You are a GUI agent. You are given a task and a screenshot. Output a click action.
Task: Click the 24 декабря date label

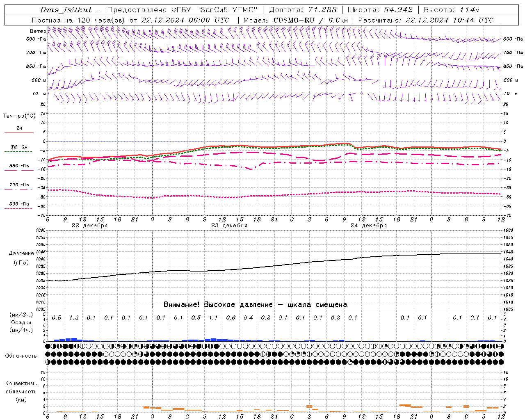369,226
